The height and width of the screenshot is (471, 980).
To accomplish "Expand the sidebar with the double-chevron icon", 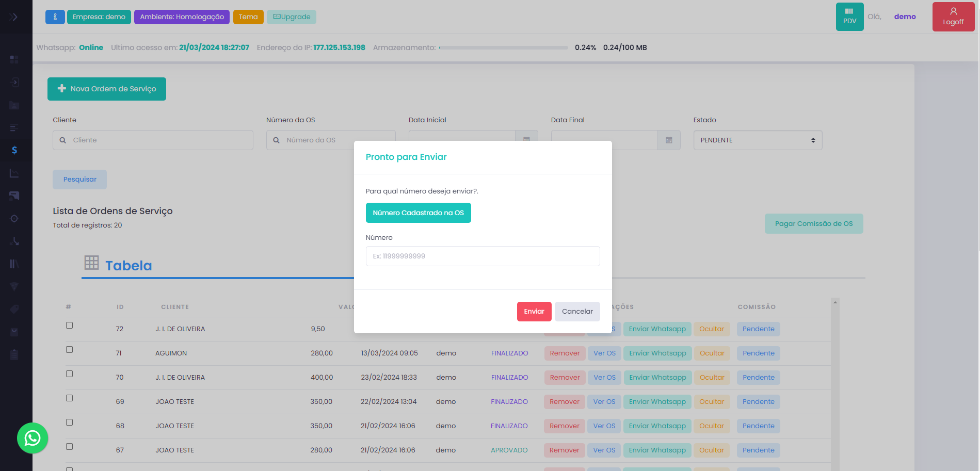I will (13, 17).
